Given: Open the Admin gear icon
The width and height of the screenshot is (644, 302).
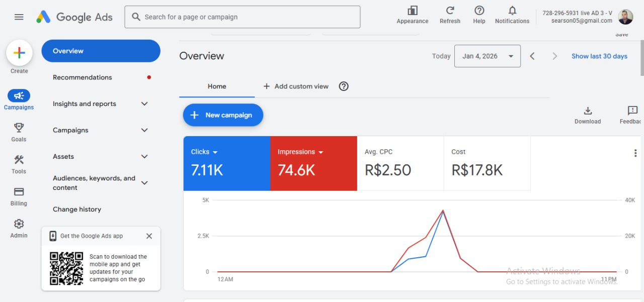Looking at the screenshot, I should click(x=19, y=224).
